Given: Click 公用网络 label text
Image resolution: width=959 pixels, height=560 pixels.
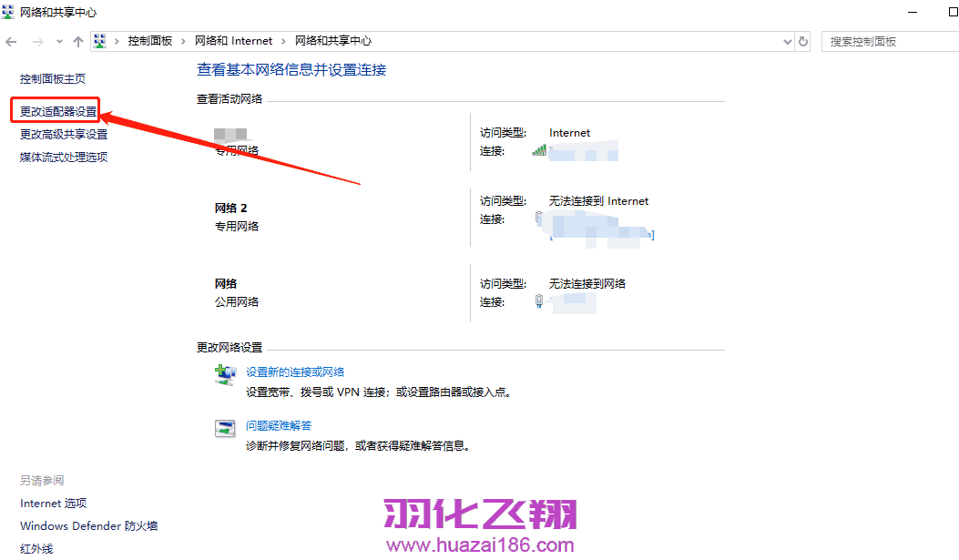Looking at the screenshot, I should (237, 302).
